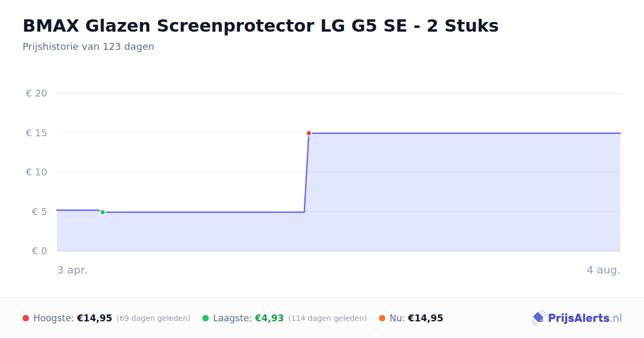Click the red highest-price dot on chart line
The width and height of the screenshot is (644, 338).
point(309,133)
